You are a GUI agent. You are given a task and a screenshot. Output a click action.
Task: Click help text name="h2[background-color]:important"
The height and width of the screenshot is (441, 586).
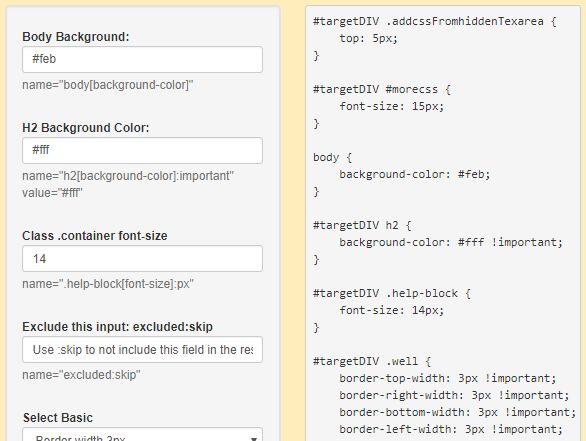point(128,176)
